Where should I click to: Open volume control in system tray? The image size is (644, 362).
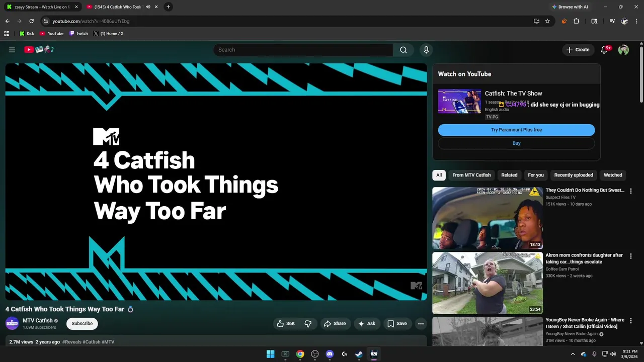click(x=613, y=354)
